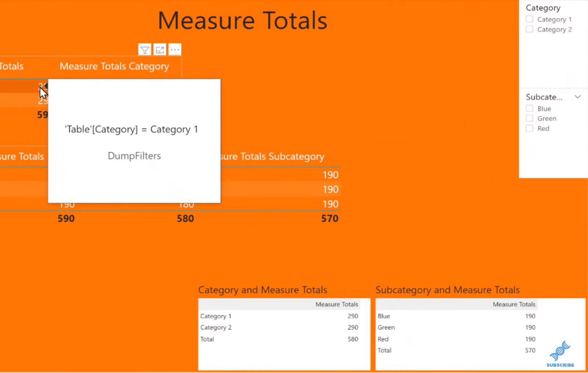588x373 pixels.
Task: Click the 580 total value in Category table
Action: click(353, 339)
